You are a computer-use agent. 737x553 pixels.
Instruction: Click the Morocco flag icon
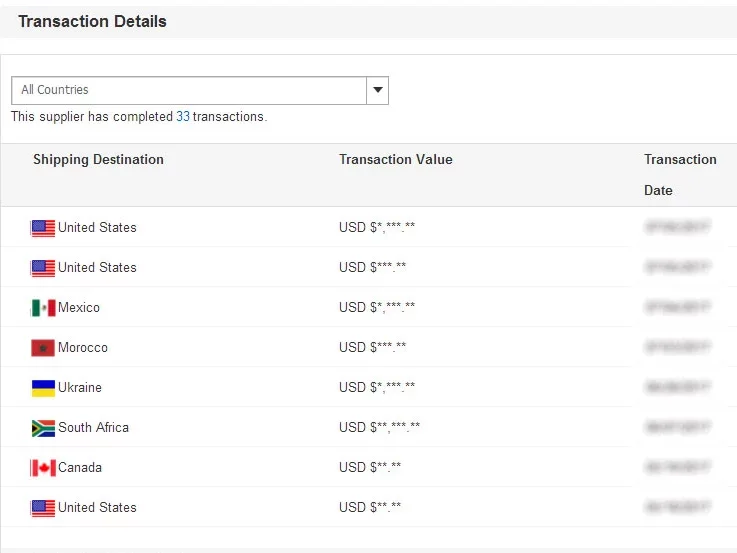click(x=43, y=348)
